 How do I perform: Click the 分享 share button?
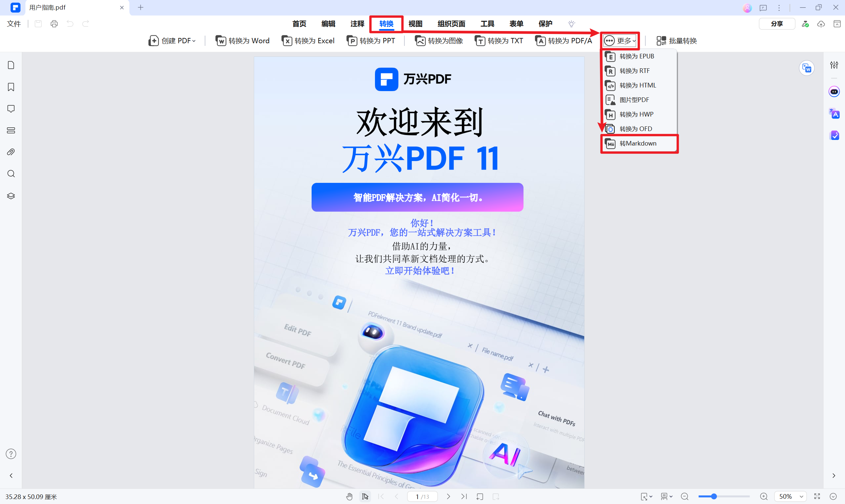pos(777,24)
